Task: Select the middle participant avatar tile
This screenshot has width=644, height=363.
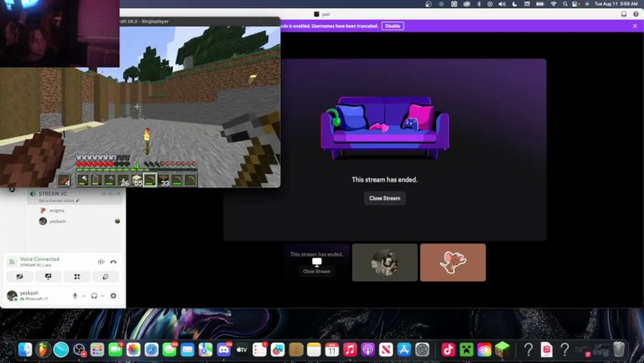Action: pyautogui.click(x=384, y=262)
